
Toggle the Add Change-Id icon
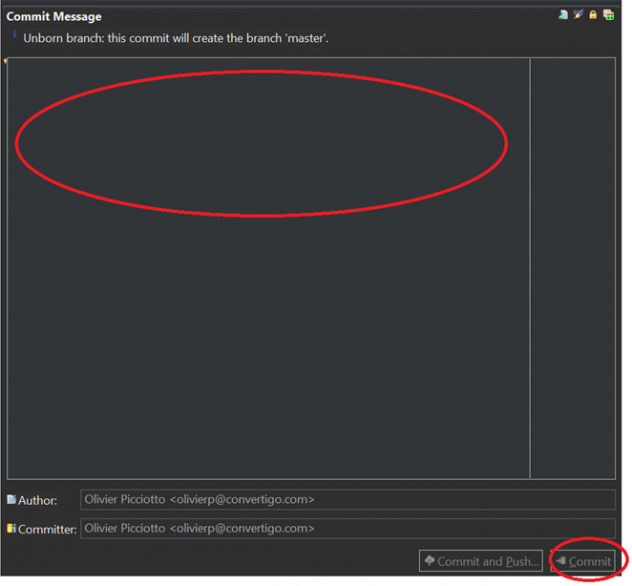pos(608,15)
